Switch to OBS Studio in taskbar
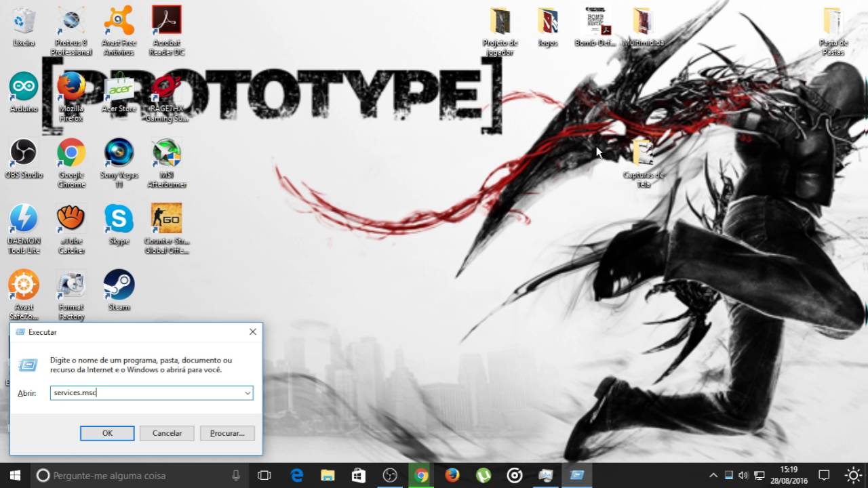This screenshot has width=868, height=488. [390, 475]
